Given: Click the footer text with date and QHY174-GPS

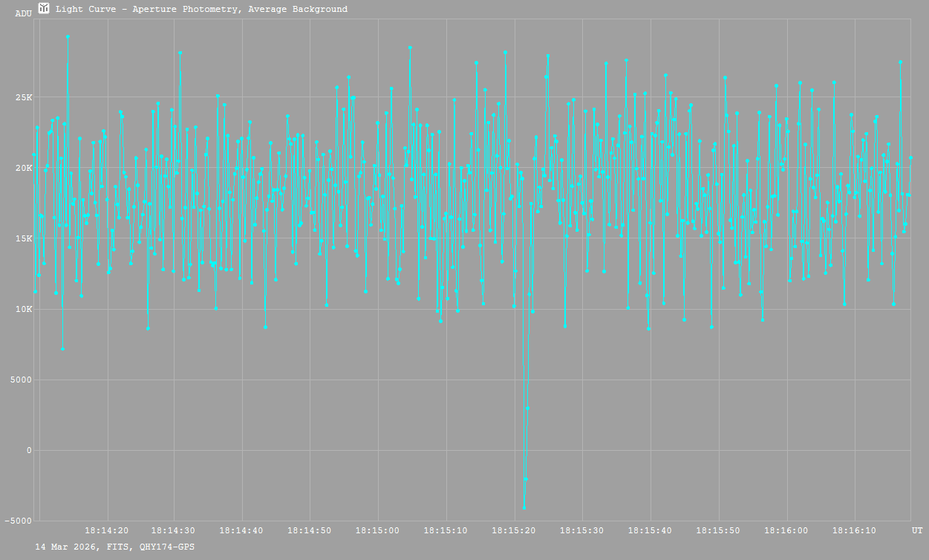Looking at the screenshot, I should click(x=115, y=547).
